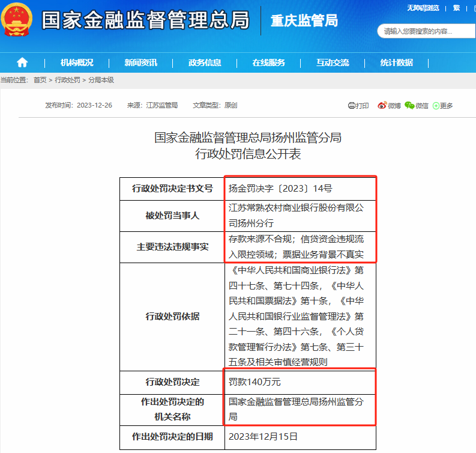Go to 分局本级 in breadcrumb
The image size is (476, 453).
click(x=101, y=80)
